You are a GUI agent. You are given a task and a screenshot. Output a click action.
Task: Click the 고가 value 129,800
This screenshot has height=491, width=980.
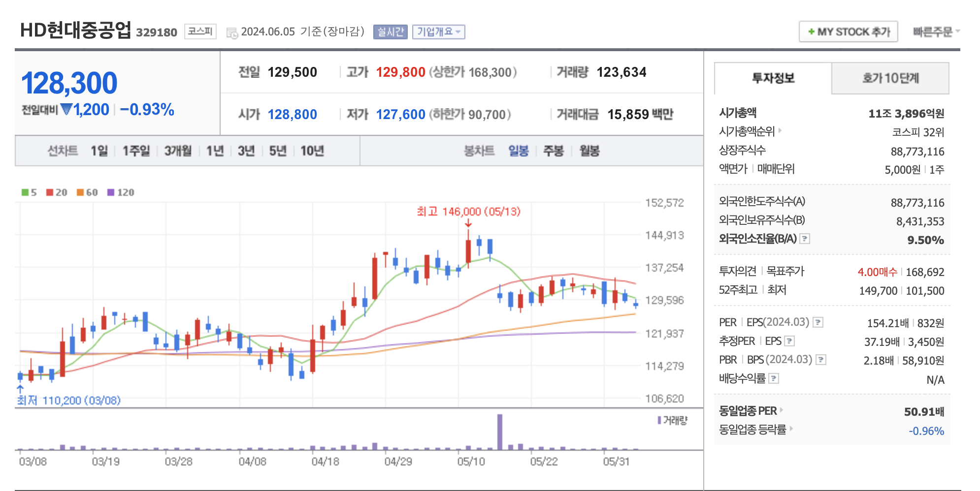400,72
